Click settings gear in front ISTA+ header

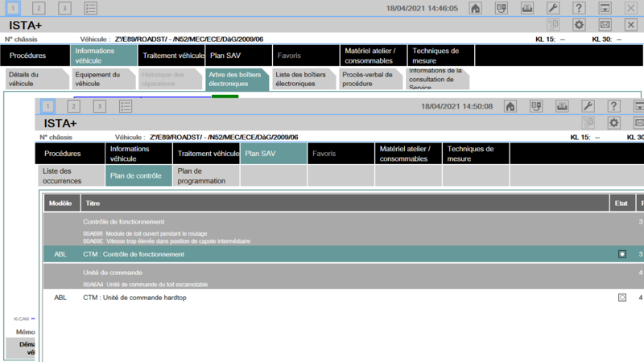(x=613, y=123)
